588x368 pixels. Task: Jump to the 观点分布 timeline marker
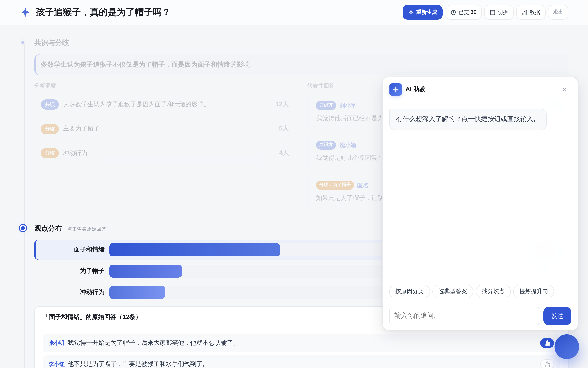(23, 228)
